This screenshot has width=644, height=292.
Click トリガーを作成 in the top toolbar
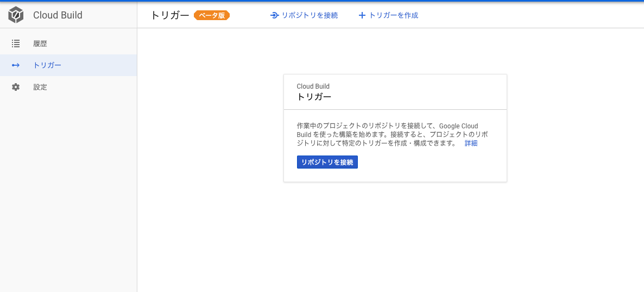[388, 16]
